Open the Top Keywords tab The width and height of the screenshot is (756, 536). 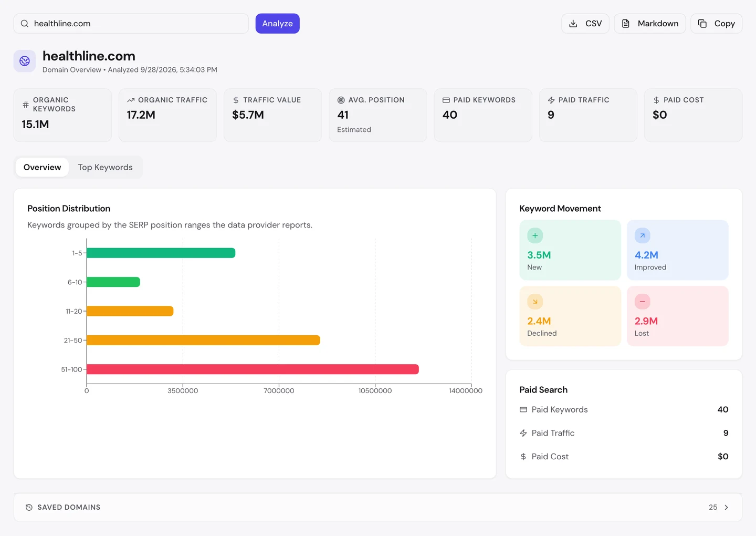click(x=105, y=167)
